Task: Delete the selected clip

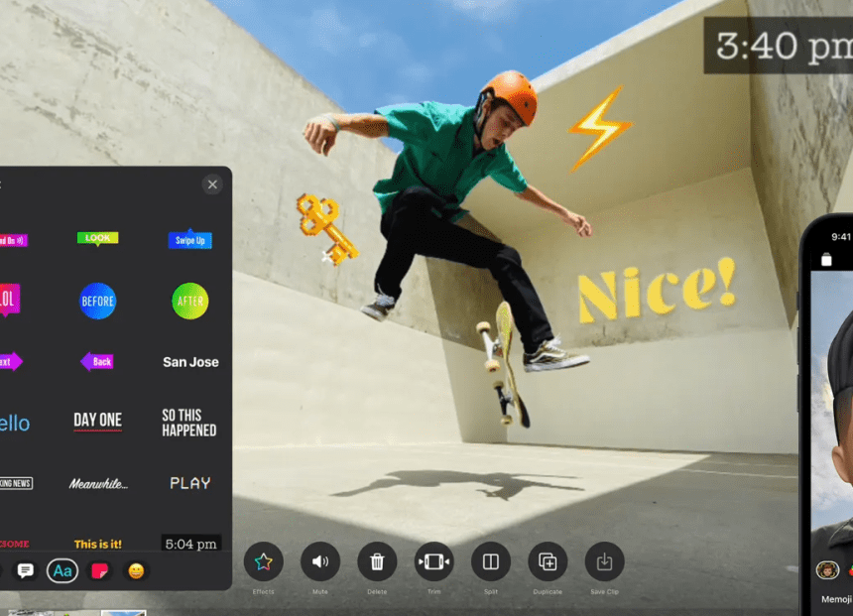Action: point(377,561)
